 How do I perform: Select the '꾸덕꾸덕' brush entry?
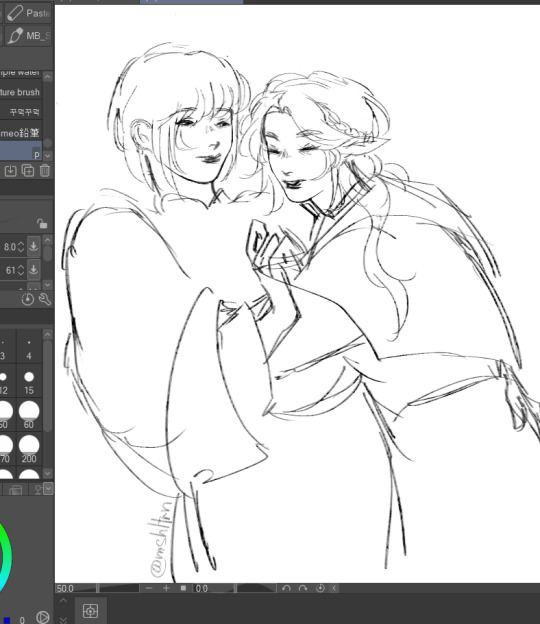(x=21, y=112)
